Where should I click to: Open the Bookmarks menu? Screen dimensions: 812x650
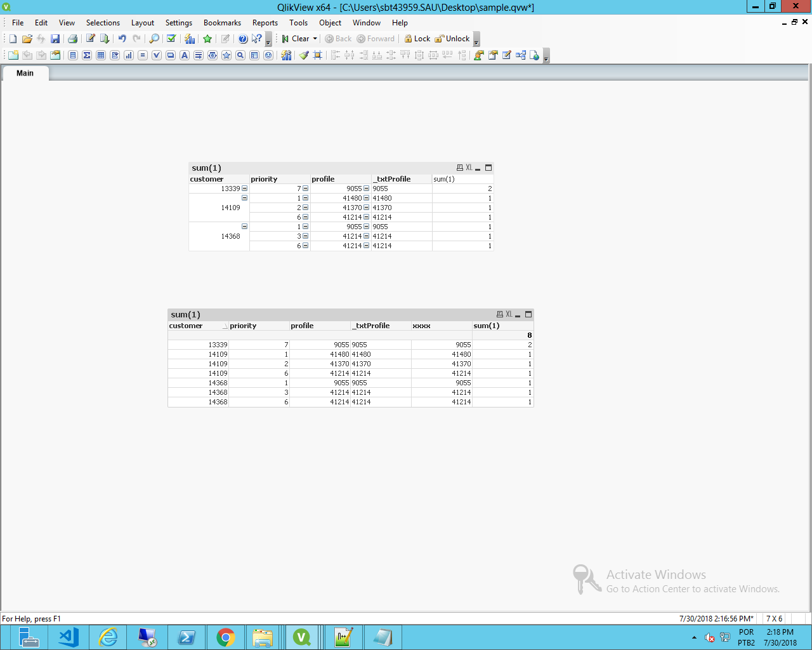click(x=222, y=23)
